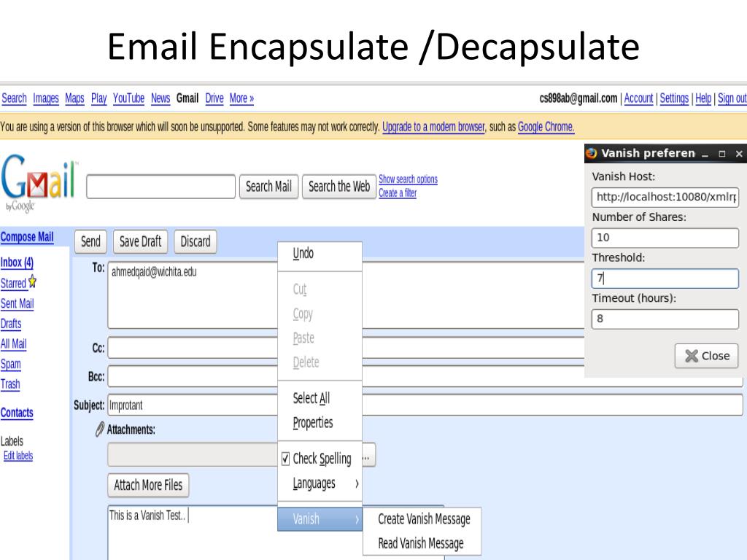Open Properties from the context menu
Image resolution: width=747 pixels, height=560 pixels.
point(320,422)
